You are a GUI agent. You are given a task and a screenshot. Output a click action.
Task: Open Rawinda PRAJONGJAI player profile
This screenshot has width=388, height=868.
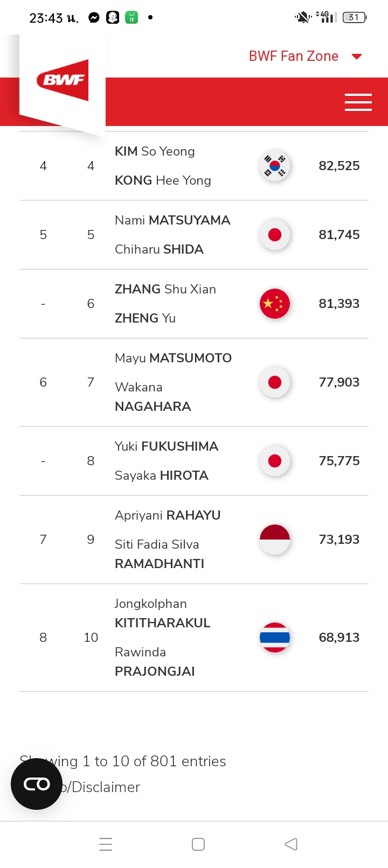click(x=155, y=662)
